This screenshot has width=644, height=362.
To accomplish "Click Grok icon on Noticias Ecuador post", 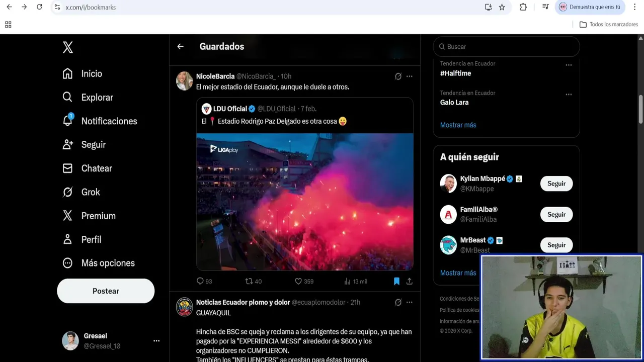I will pos(398,302).
